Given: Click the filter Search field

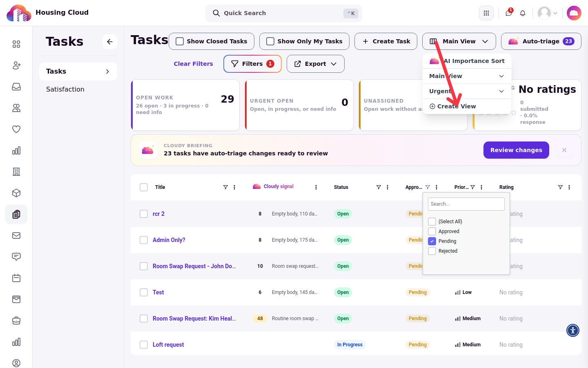Looking at the screenshot, I should tap(466, 204).
